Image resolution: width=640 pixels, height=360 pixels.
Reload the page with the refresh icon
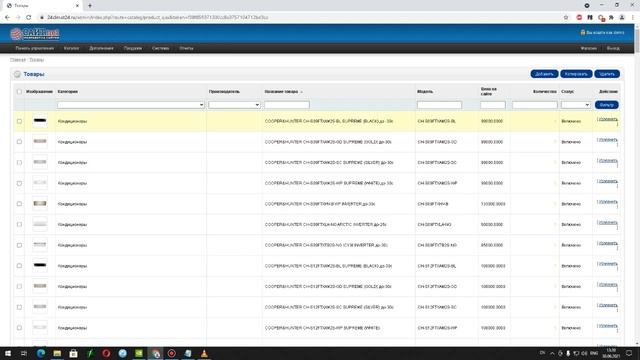point(29,18)
